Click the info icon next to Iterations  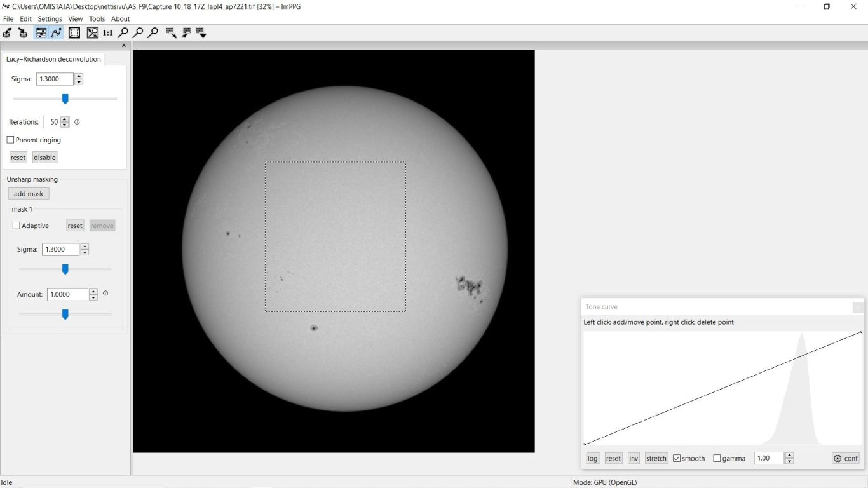click(x=77, y=122)
